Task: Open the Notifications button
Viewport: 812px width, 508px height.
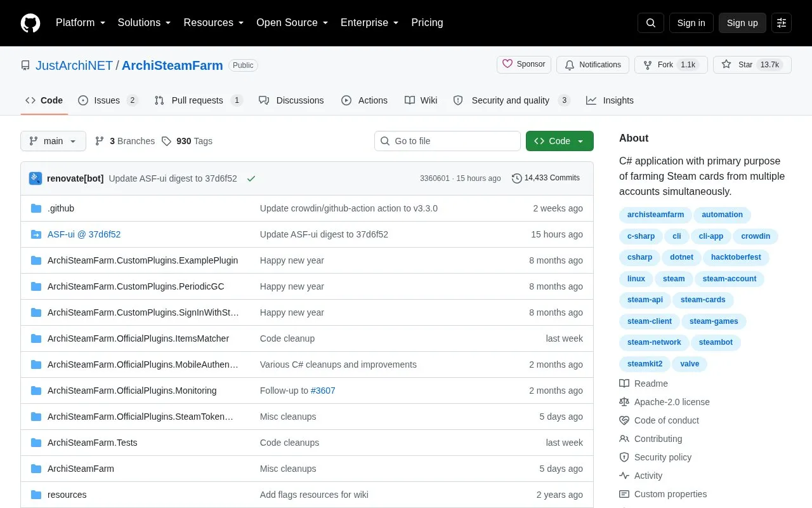Action: tap(593, 65)
